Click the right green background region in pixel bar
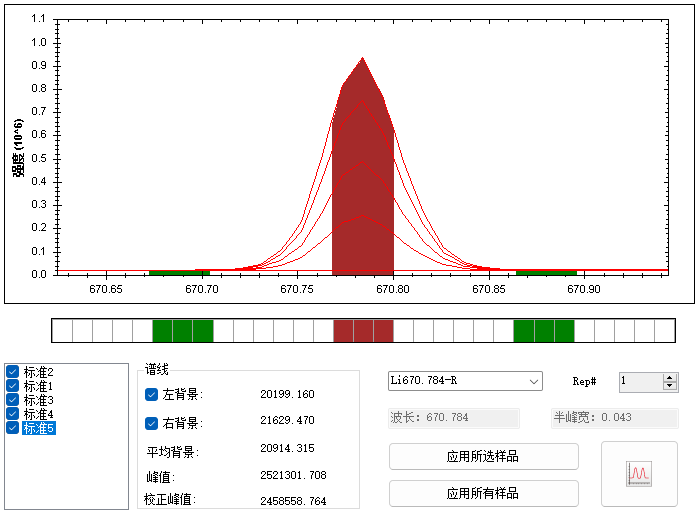The height and width of the screenshot is (514, 699). (x=544, y=331)
